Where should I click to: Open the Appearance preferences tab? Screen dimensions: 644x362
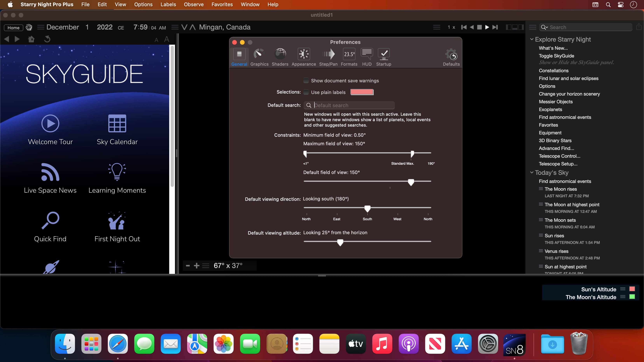(304, 57)
